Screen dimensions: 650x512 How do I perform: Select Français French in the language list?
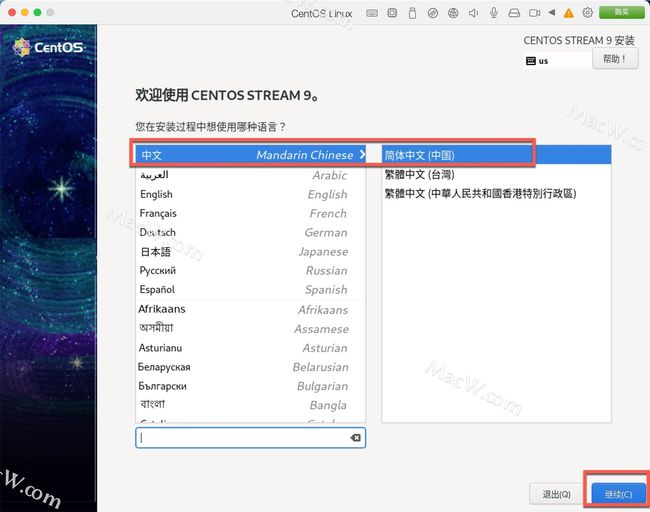(250, 213)
